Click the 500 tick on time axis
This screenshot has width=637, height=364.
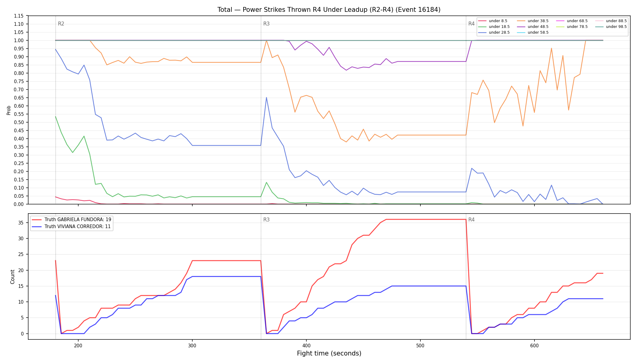coord(420,345)
